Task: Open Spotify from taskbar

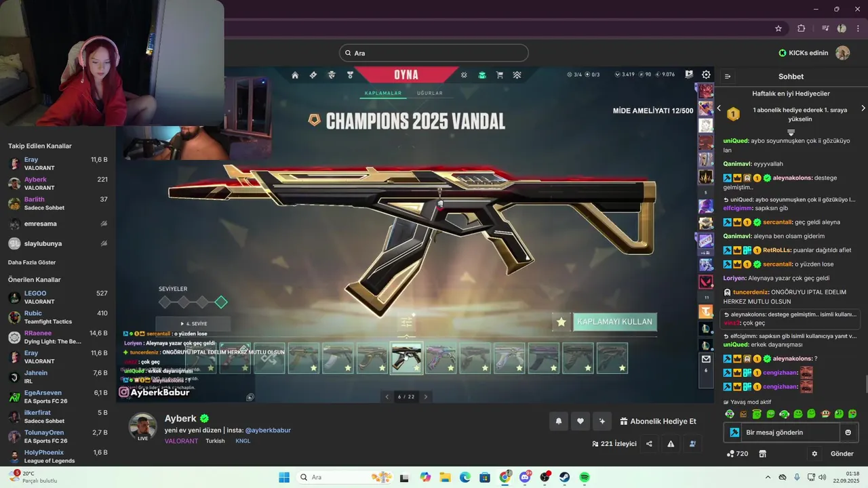Action: [585, 477]
